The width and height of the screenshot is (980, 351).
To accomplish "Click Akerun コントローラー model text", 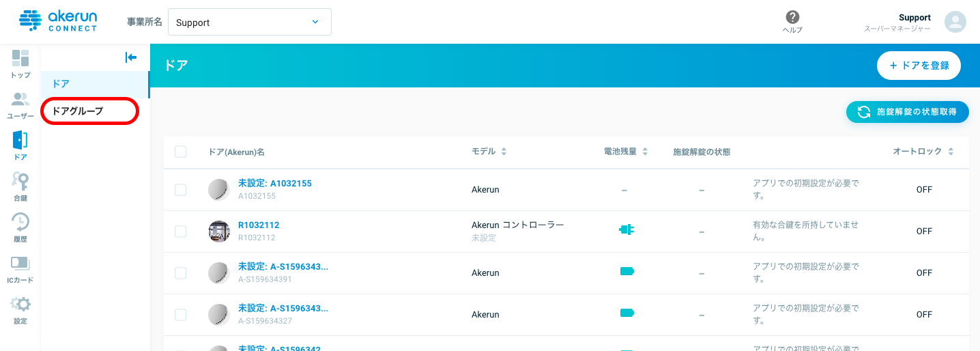I will [x=517, y=225].
